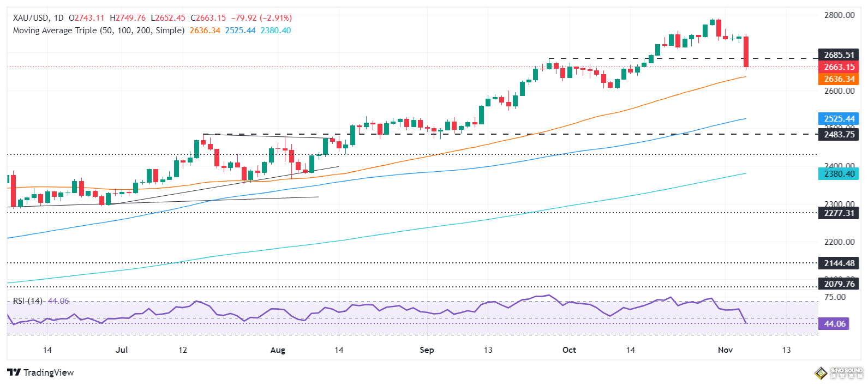Select the 2483.75 horizontal level label

coord(839,135)
